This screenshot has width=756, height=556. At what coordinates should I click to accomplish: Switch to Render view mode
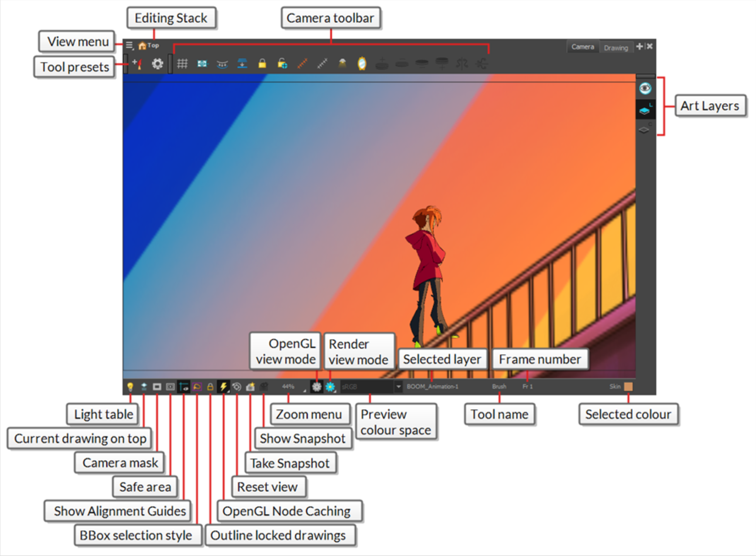(x=330, y=386)
